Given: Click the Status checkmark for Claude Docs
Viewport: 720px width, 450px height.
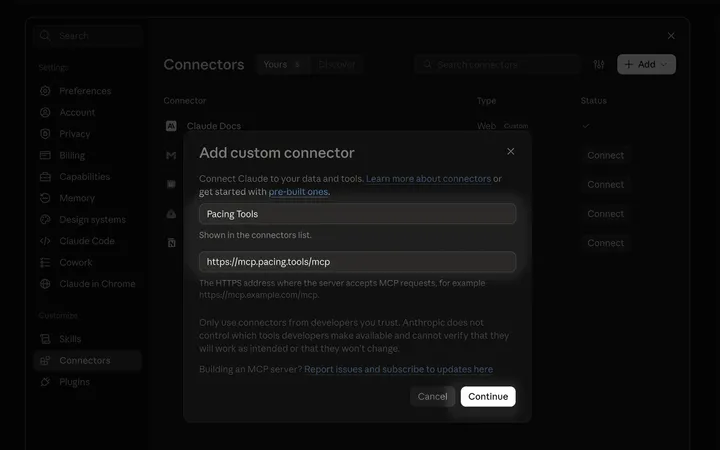Looking at the screenshot, I should pyautogui.click(x=585, y=126).
